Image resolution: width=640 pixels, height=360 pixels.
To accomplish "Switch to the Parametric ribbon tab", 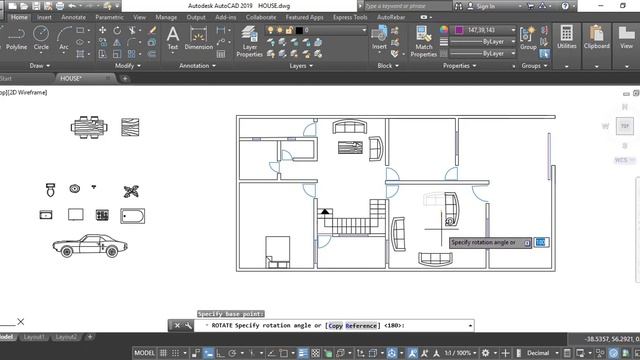I will [x=109, y=17].
